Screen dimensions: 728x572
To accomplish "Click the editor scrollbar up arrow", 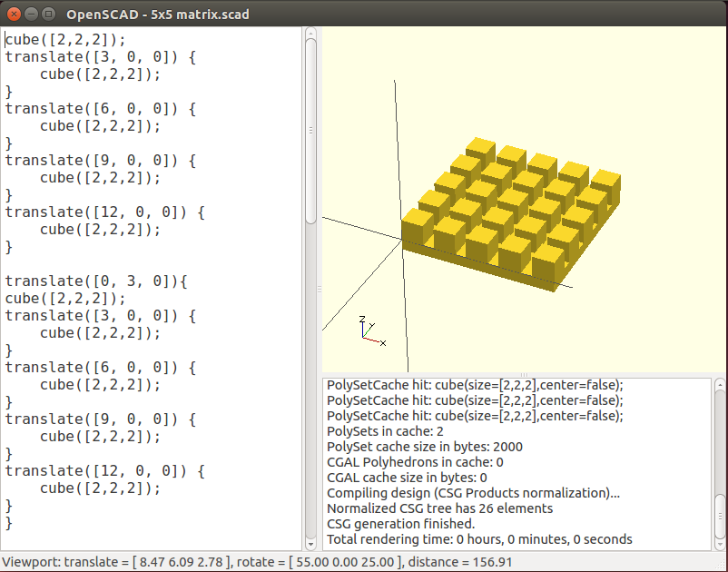I will click(x=310, y=33).
